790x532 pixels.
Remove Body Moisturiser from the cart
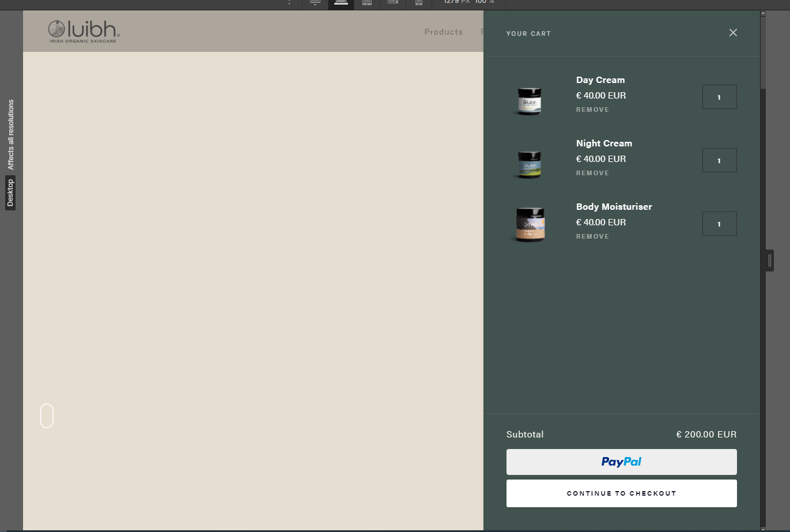(x=592, y=236)
